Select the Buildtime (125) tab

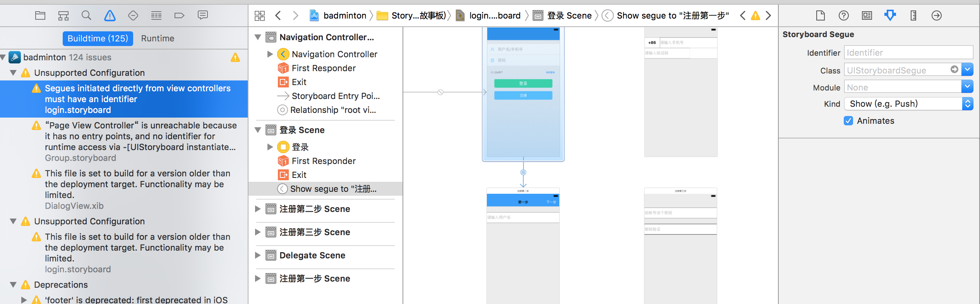[98, 38]
